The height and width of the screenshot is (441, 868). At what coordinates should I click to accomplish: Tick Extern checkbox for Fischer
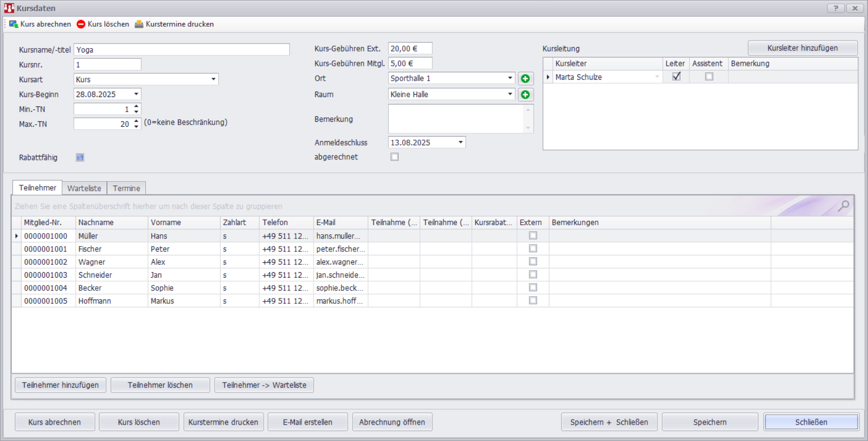click(533, 248)
